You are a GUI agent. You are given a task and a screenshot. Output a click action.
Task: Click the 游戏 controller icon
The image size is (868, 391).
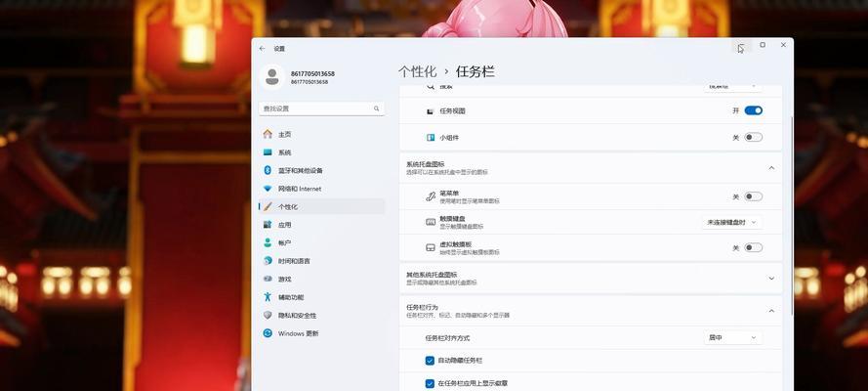tap(268, 280)
